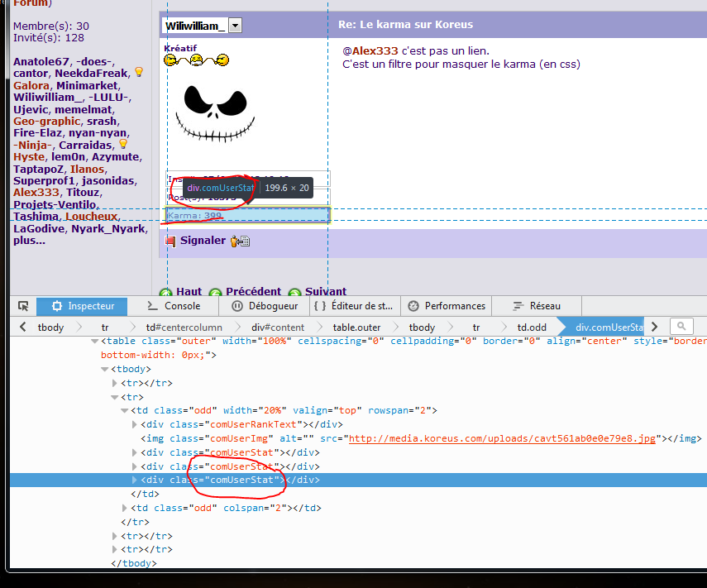Click the Suivant navigation link
The image size is (707, 588).
pos(325,292)
